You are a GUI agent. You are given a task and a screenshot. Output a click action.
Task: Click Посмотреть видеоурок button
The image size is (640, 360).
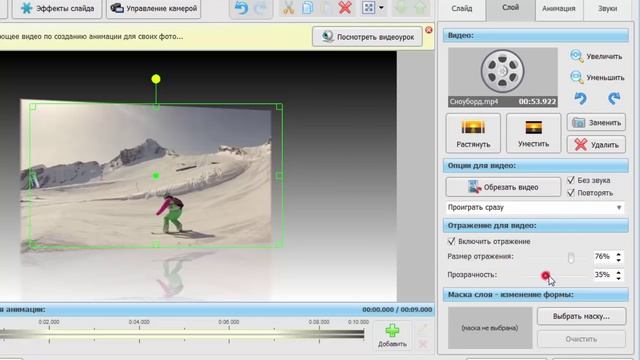[367, 37]
